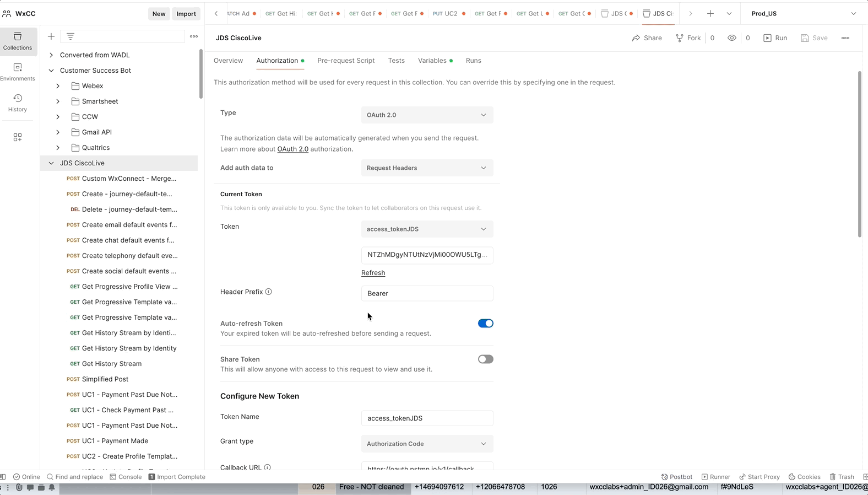The width and height of the screenshot is (868, 495).
Task: Open Console from the status bar
Action: click(x=126, y=477)
